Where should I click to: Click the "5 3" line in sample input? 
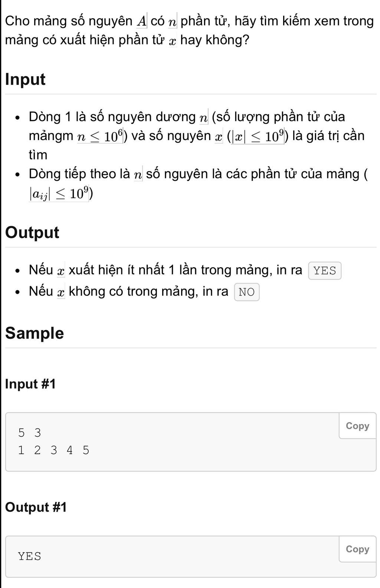click(x=30, y=433)
